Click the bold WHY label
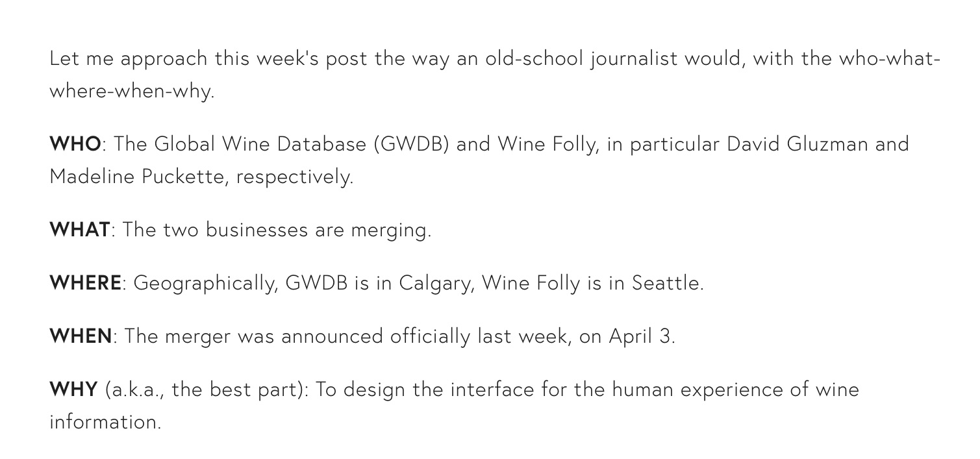Viewport: 980px width, 459px height. pyautogui.click(x=73, y=390)
